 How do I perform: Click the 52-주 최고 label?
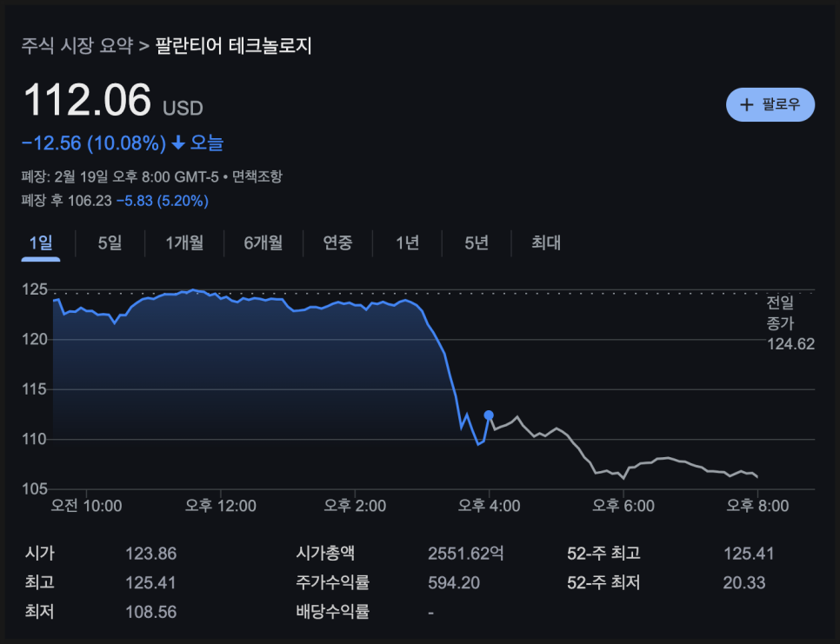603,553
